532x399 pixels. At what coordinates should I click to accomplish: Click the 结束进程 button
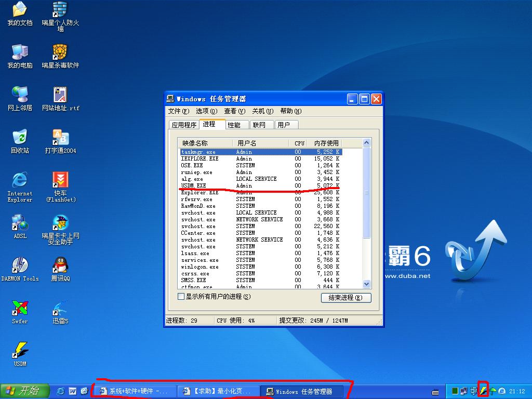pos(346,298)
